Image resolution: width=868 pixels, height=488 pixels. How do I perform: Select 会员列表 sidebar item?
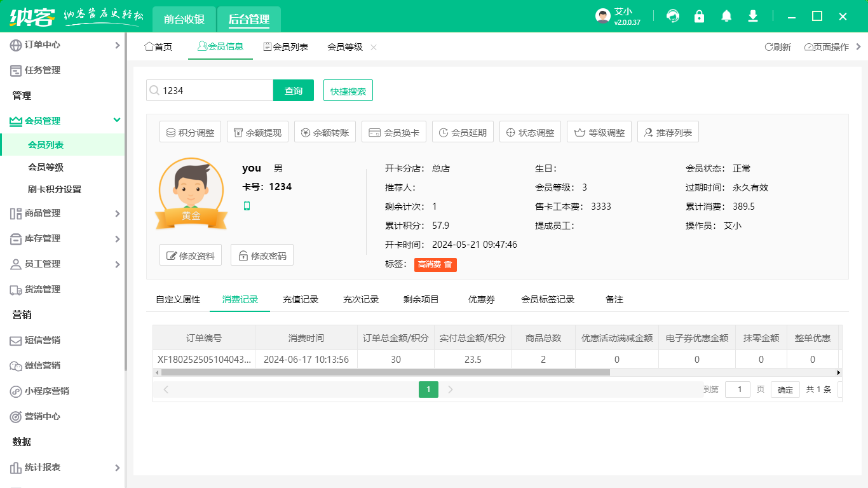(62, 145)
